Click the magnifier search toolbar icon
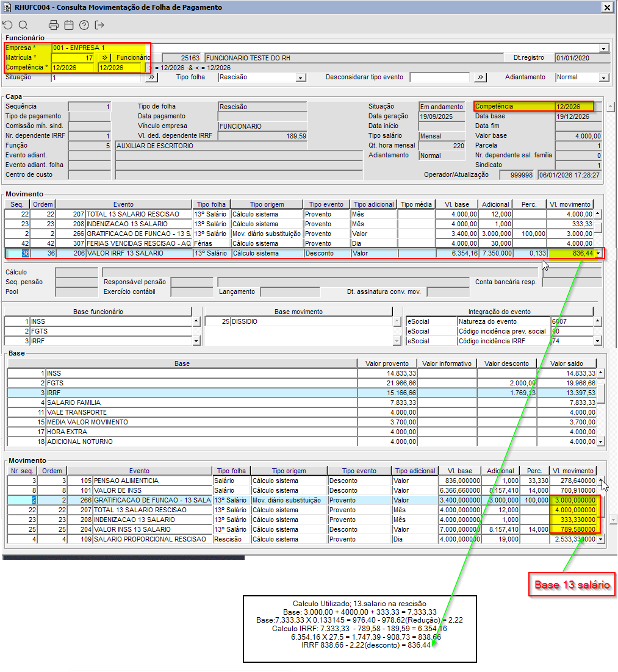Screen dimensions: 618x672 click(x=23, y=25)
